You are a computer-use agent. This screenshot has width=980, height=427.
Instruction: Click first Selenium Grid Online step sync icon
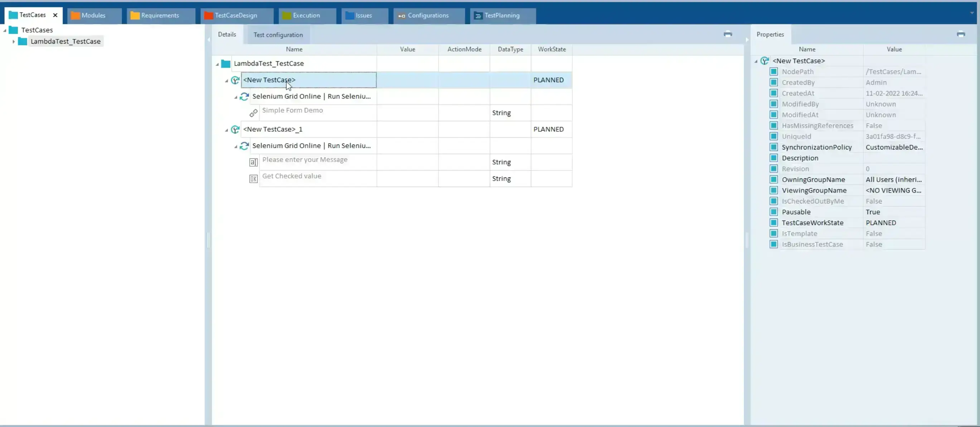244,97
